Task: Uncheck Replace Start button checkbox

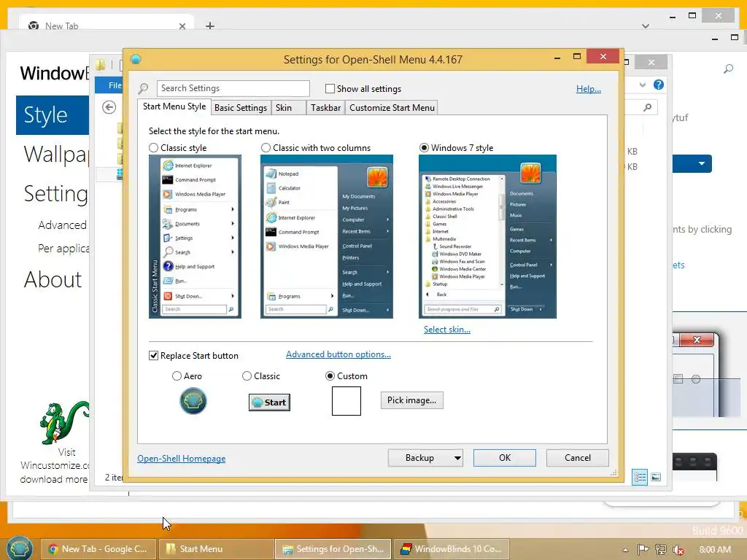Action: (x=153, y=355)
